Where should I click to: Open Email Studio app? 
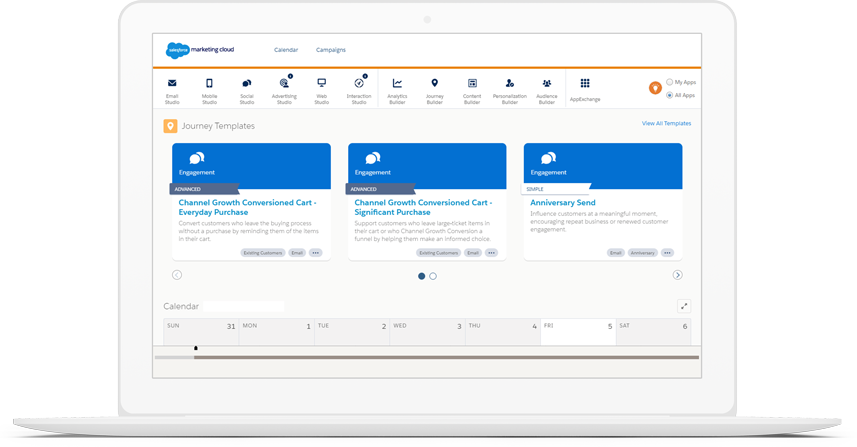coord(172,91)
